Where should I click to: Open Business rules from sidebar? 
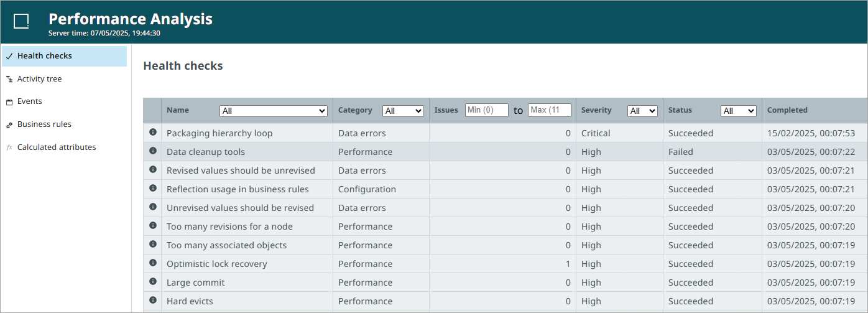pos(44,124)
